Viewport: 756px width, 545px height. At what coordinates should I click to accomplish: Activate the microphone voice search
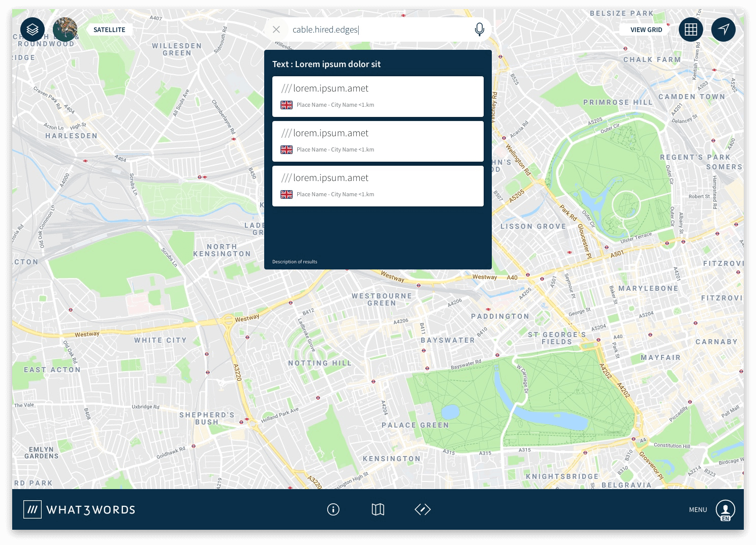479,29
